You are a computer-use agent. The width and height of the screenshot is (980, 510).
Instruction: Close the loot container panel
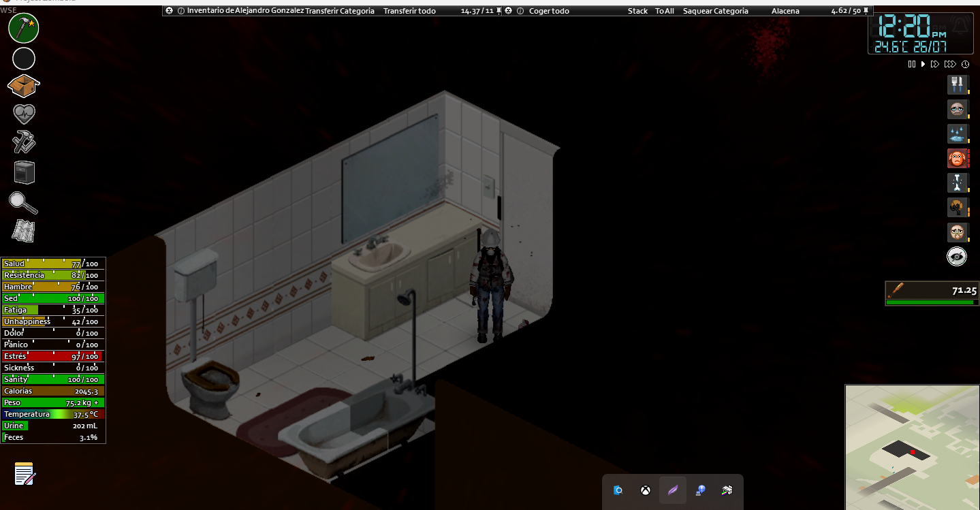(x=509, y=11)
